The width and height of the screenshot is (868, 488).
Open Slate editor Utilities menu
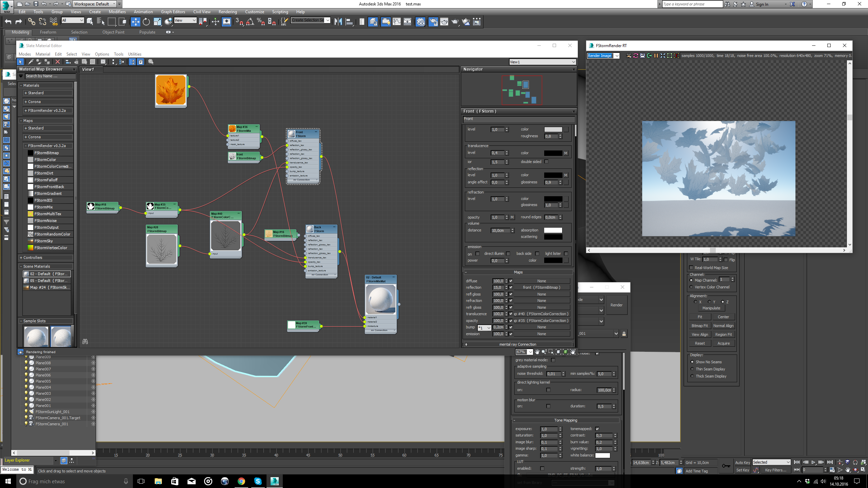[135, 54]
